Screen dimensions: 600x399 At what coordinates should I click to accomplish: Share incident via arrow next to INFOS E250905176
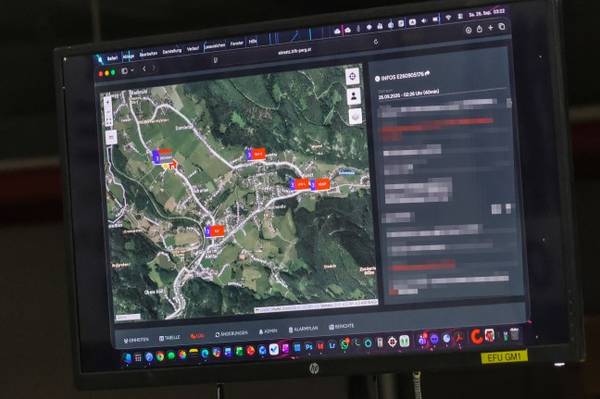click(x=427, y=73)
